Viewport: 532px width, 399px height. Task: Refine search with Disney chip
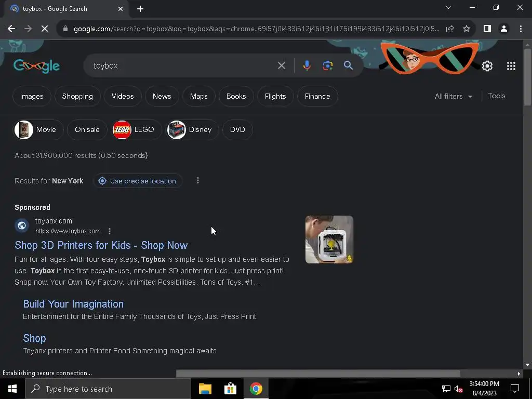(x=192, y=129)
